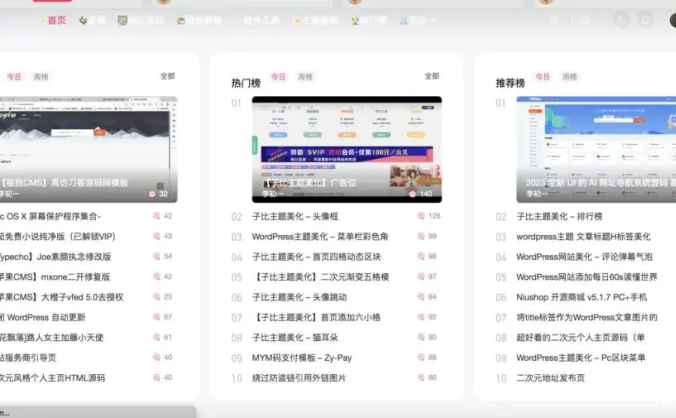The image size is (676, 418).
Task: Switch to the 周榜 tab in 热门榜
Action: [x=305, y=77]
